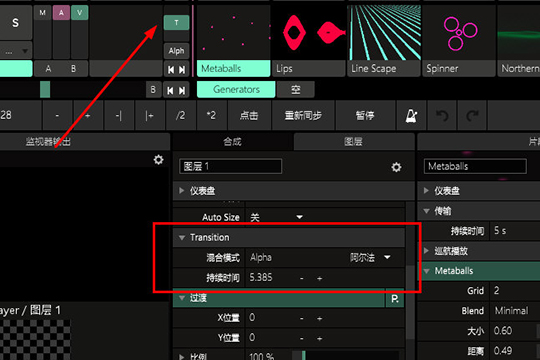Open the 图层 1 panel gear settings
Screen dimensions: 540x360
396,167
